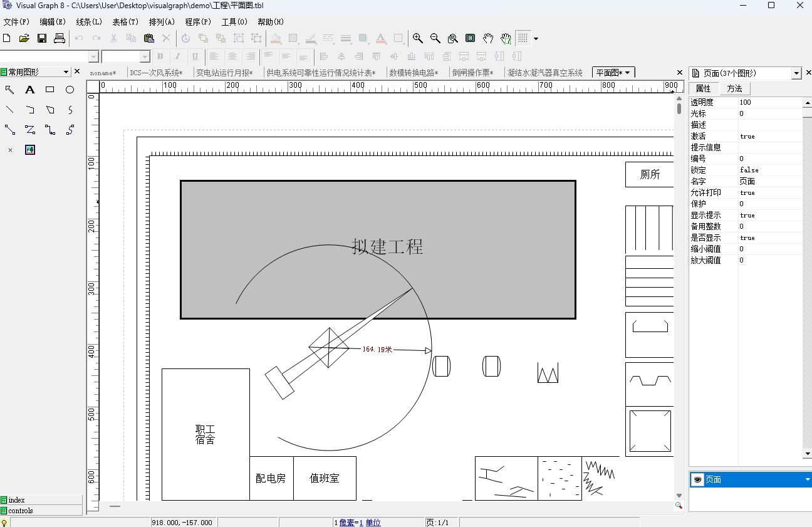Switch to the 方法 tab in properties panel
The height and width of the screenshot is (527, 812).
[x=734, y=88]
